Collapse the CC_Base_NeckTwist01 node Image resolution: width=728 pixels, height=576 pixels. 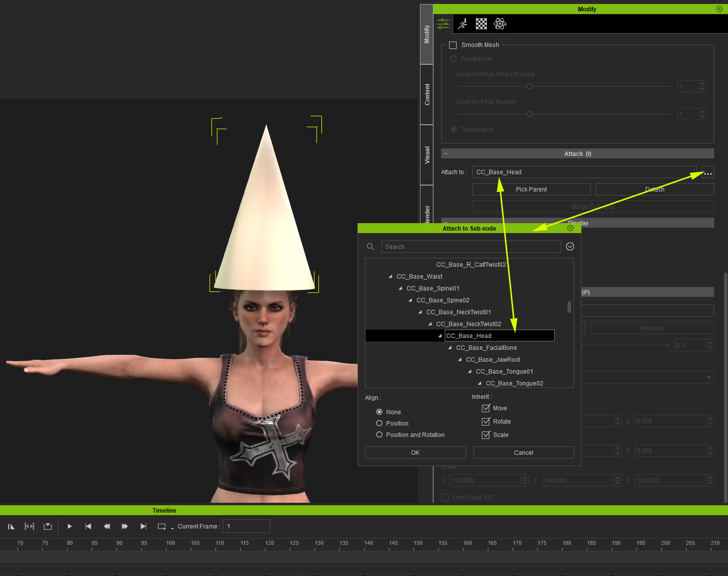coord(420,312)
